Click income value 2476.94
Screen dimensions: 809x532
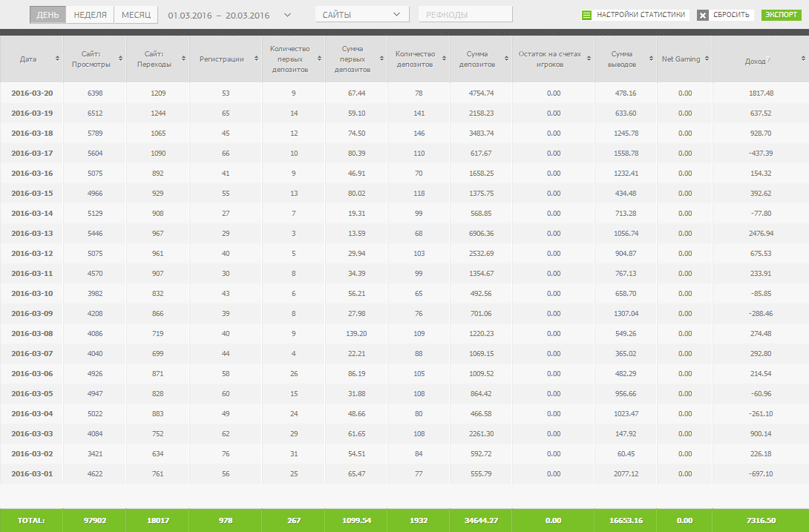pyautogui.click(x=761, y=233)
